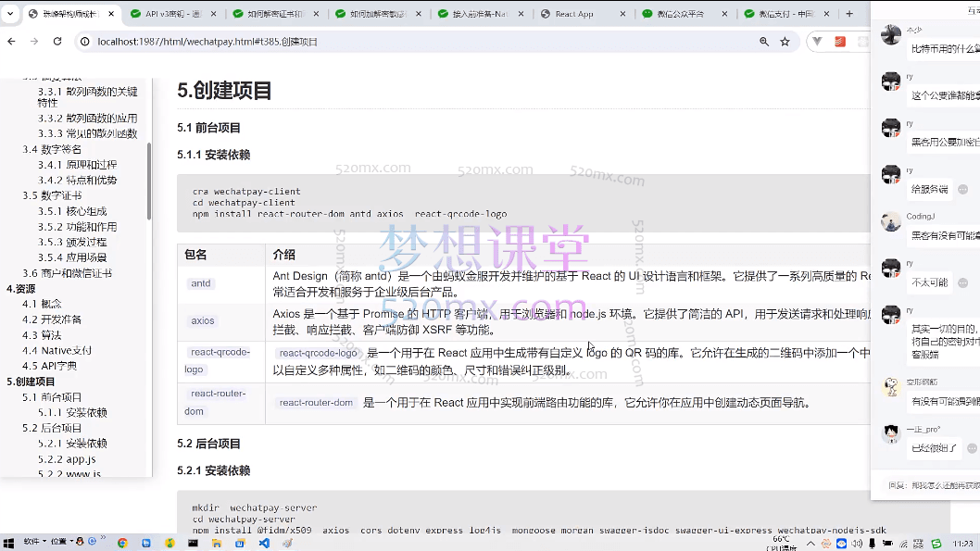This screenshot has width=980, height=551.
Task: Click the page reload icon
Action: coord(57,41)
